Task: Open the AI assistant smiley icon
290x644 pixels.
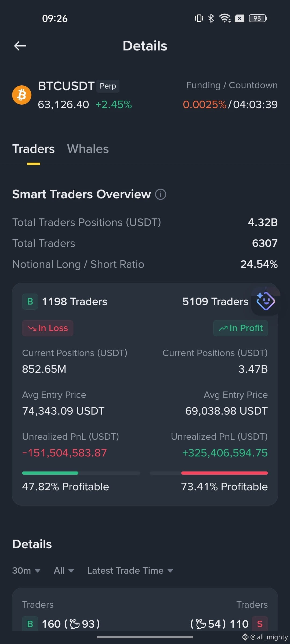Action: [x=266, y=301]
